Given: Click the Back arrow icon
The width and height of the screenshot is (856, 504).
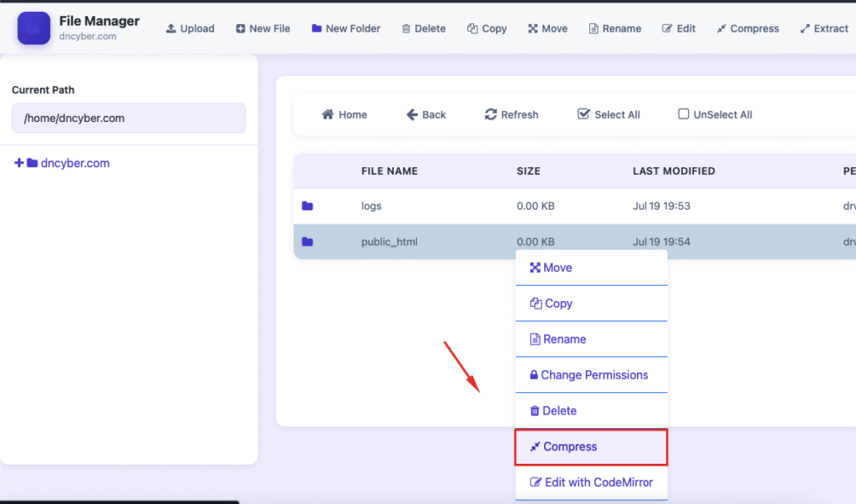Looking at the screenshot, I should pyautogui.click(x=412, y=115).
